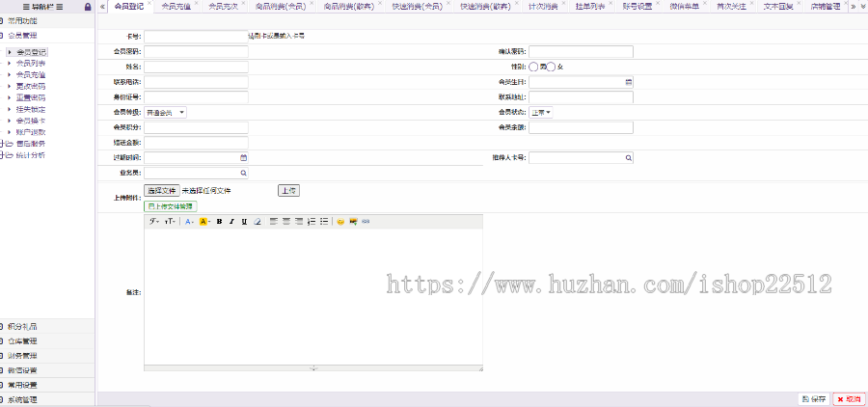Click 取消 cancel button
The width and height of the screenshot is (868, 407).
(x=849, y=399)
